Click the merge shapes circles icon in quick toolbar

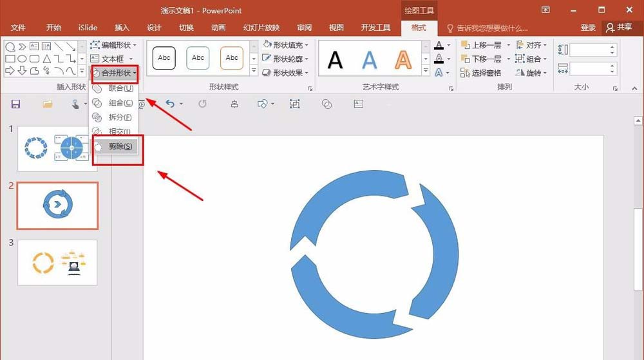click(327, 104)
